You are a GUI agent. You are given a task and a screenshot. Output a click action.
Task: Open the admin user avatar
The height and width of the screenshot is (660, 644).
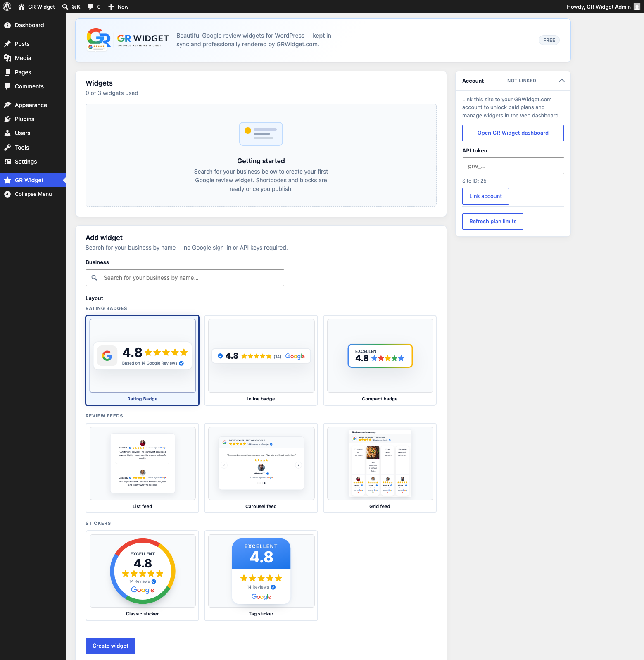(637, 7)
